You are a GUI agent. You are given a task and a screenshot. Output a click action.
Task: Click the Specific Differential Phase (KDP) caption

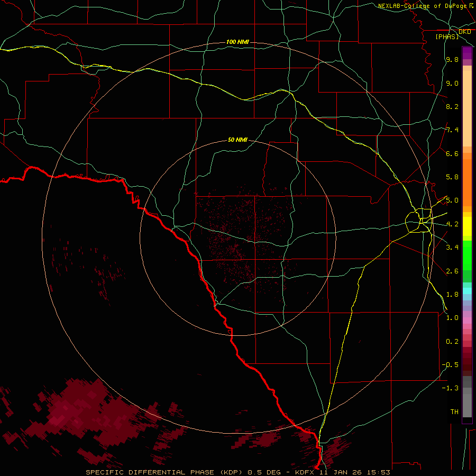(165, 472)
